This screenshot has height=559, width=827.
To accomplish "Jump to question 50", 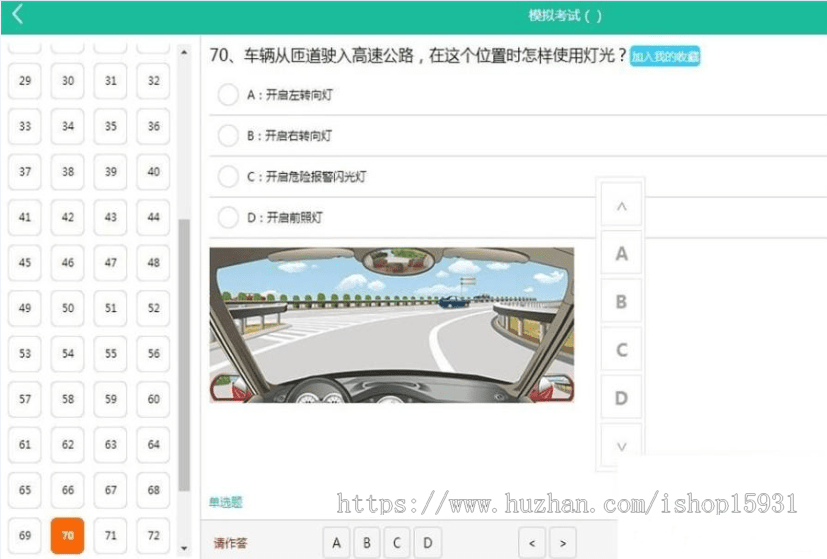I will coord(68,308).
